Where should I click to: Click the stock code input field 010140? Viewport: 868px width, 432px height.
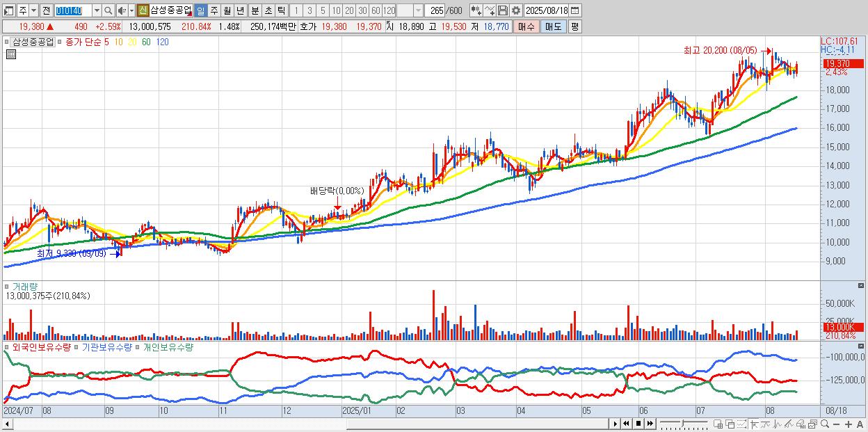72,10
